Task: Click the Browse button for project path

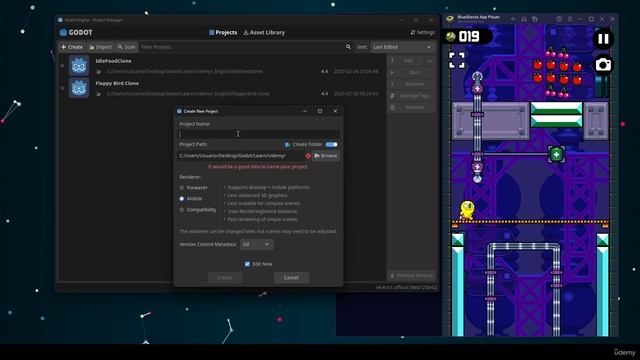Action: (326, 156)
